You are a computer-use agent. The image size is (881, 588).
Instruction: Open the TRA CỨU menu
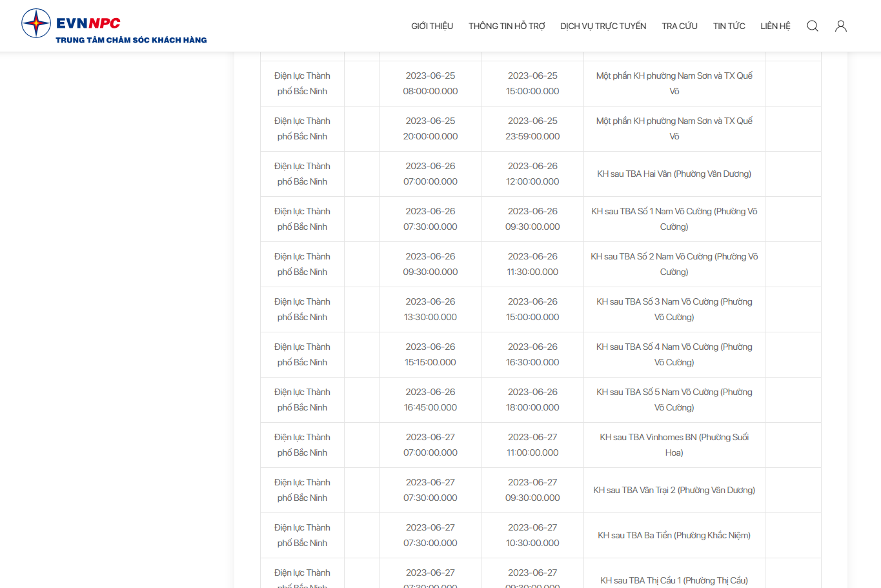click(680, 26)
